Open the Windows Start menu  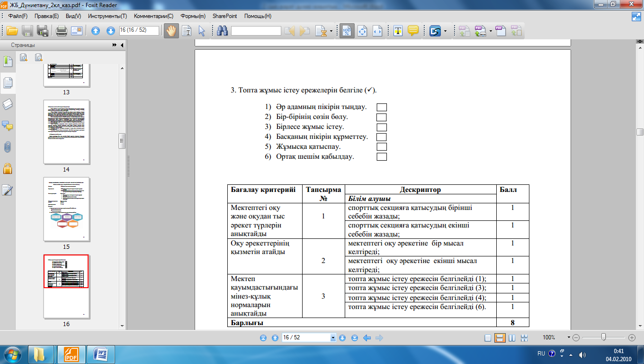13,354
